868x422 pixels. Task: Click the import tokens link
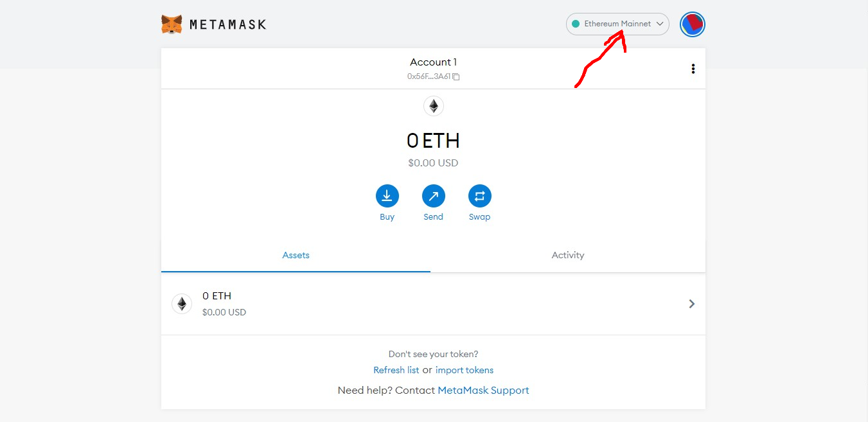465,370
